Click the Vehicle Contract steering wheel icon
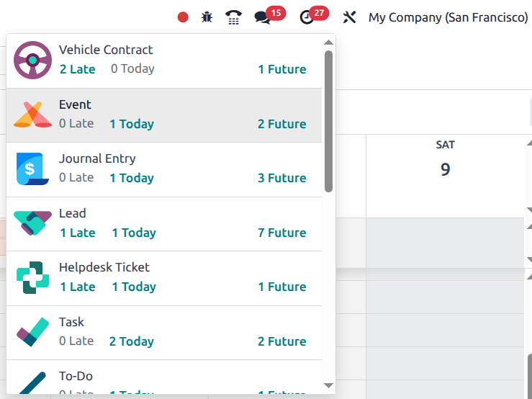 (32, 60)
